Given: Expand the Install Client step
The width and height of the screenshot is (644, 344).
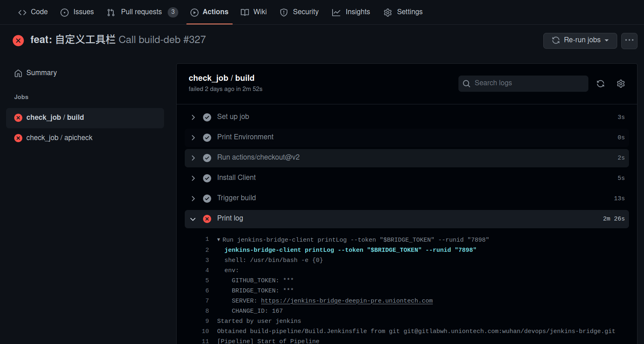Looking at the screenshot, I should (407, 178).
